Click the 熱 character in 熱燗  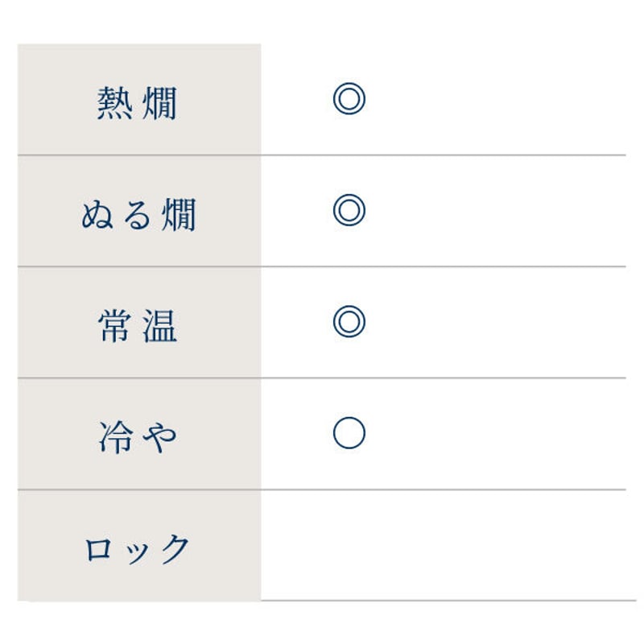pyautogui.click(x=114, y=103)
